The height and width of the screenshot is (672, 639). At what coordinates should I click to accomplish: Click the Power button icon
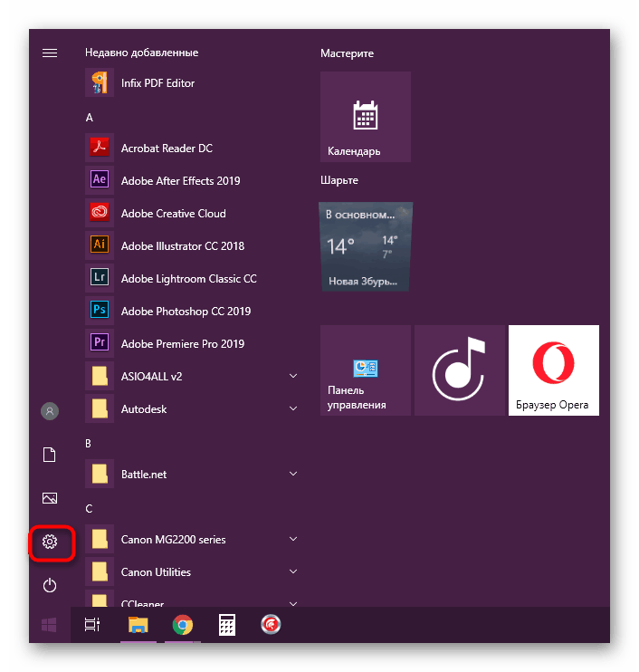(50, 585)
